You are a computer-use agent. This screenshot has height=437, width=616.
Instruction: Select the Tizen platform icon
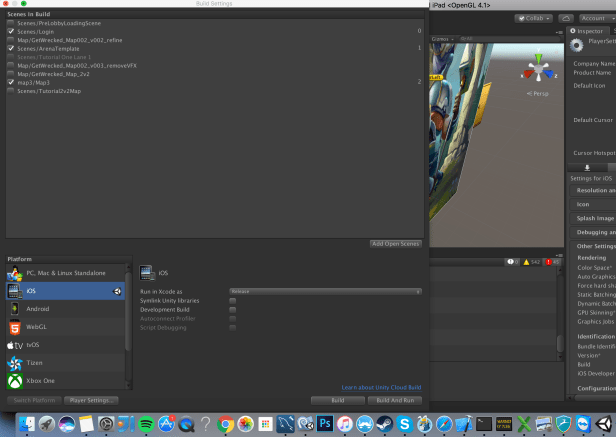15,363
